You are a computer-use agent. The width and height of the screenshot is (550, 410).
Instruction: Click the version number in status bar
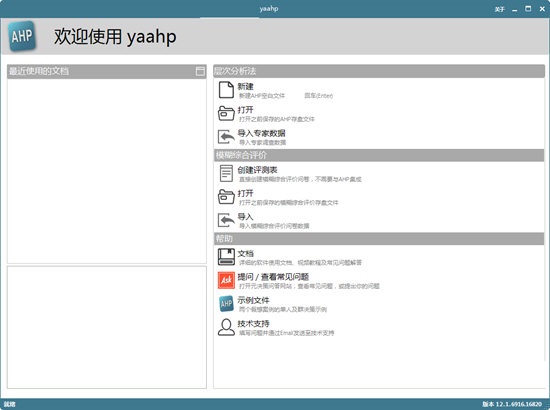(512, 404)
